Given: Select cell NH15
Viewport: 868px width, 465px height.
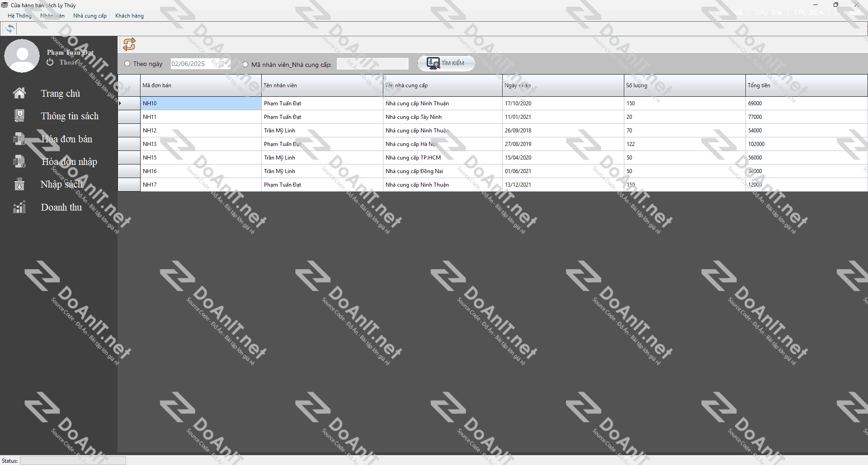Looking at the screenshot, I should tap(201, 158).
